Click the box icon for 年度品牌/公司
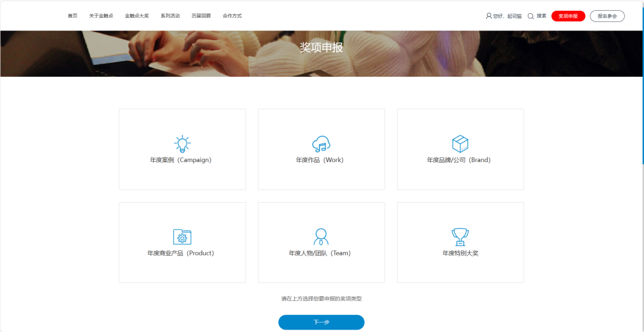The width and height of the screenshot is (644, 332). coord(460,144)
